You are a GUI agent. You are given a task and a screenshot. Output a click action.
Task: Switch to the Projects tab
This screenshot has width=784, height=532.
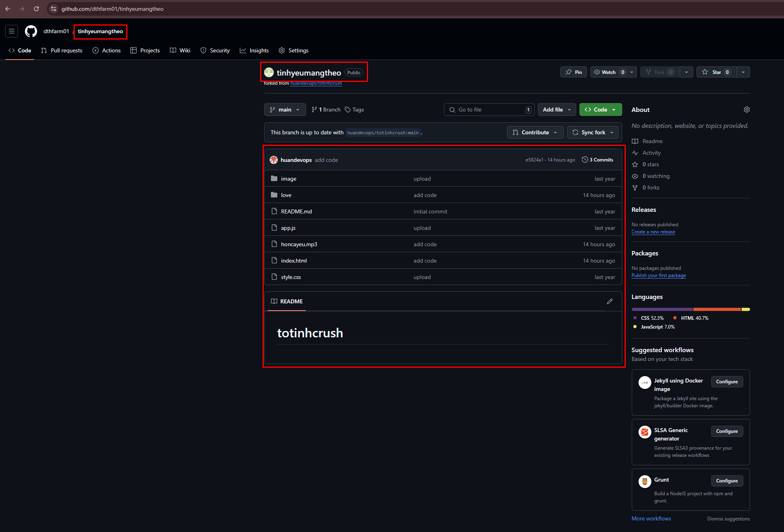[x=145, y=50]
